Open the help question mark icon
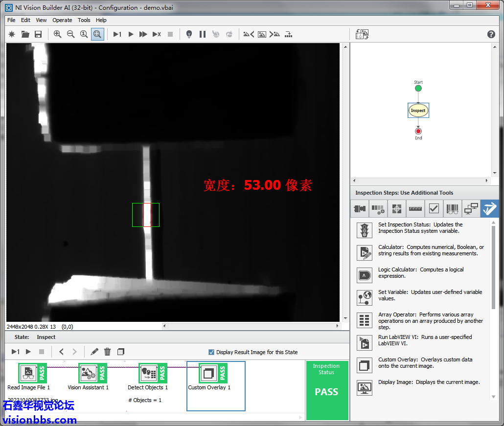 tap(491, 34)
